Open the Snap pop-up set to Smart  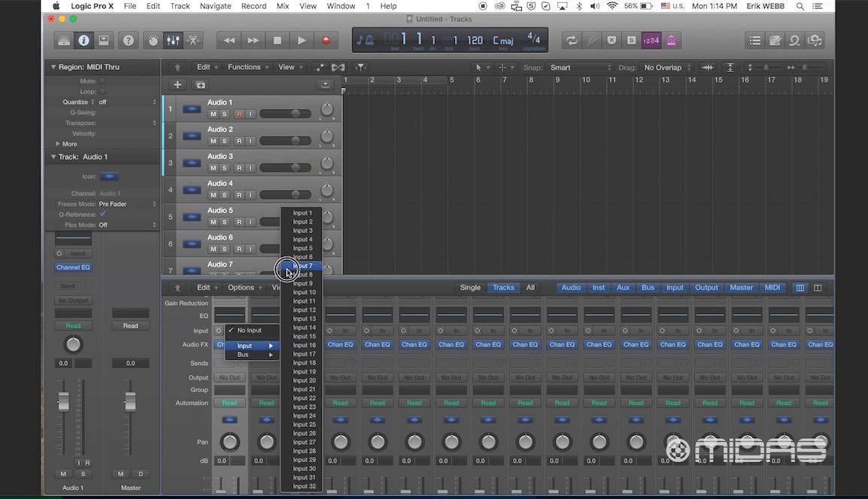pos(581,68)
